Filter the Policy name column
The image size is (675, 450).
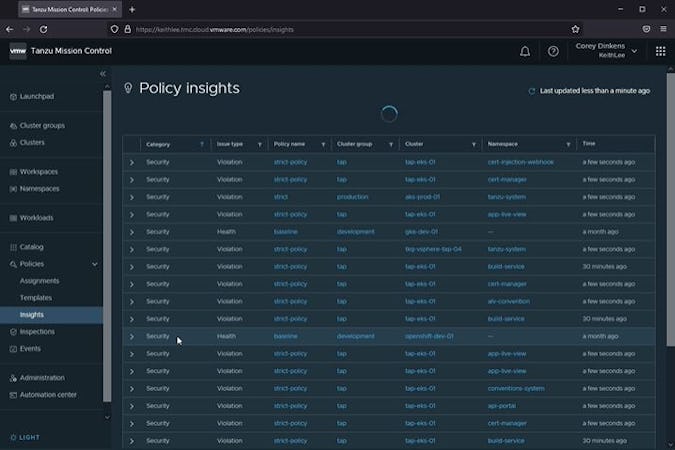tap(323, 144)
